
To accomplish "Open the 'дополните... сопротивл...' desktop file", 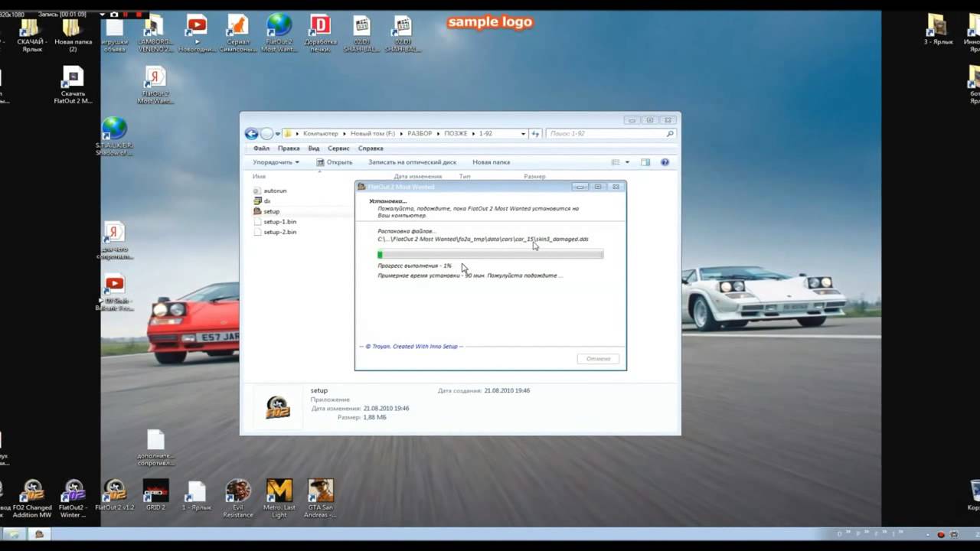I will coord(155,448).
